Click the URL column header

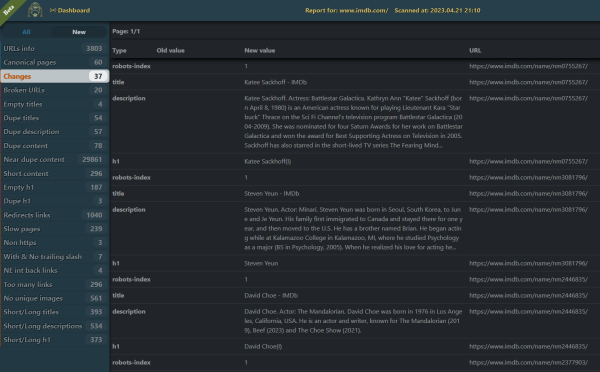click(475, 51)
